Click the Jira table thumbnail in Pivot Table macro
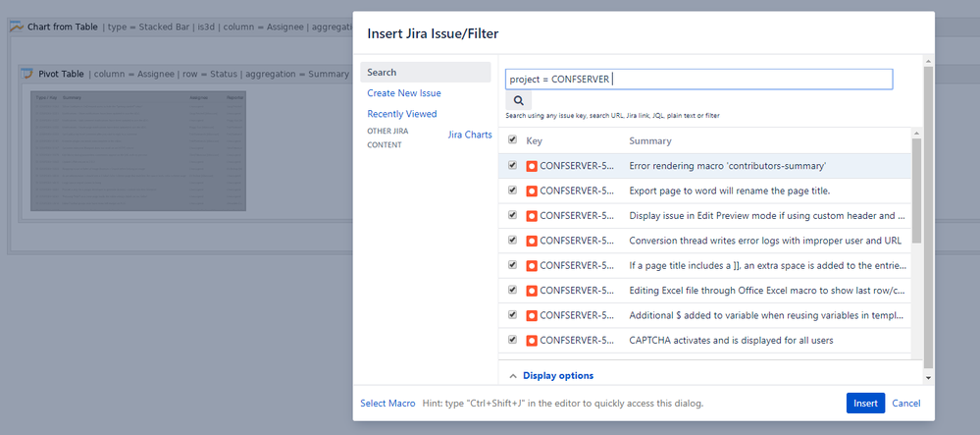The image size is (980, 435). [x=138, y=151]
